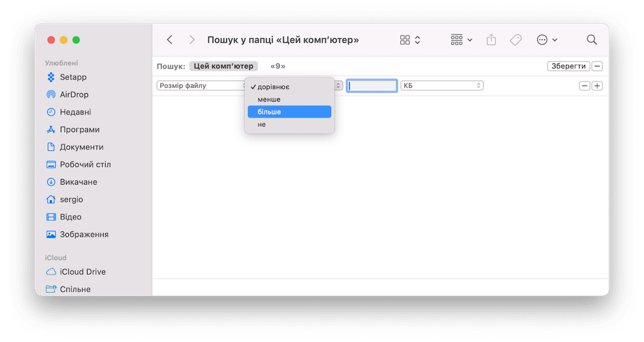Viewport: 644px width, 342px height.
Task: Click the Search magnifier icon
Action: (x=592, y=40)
